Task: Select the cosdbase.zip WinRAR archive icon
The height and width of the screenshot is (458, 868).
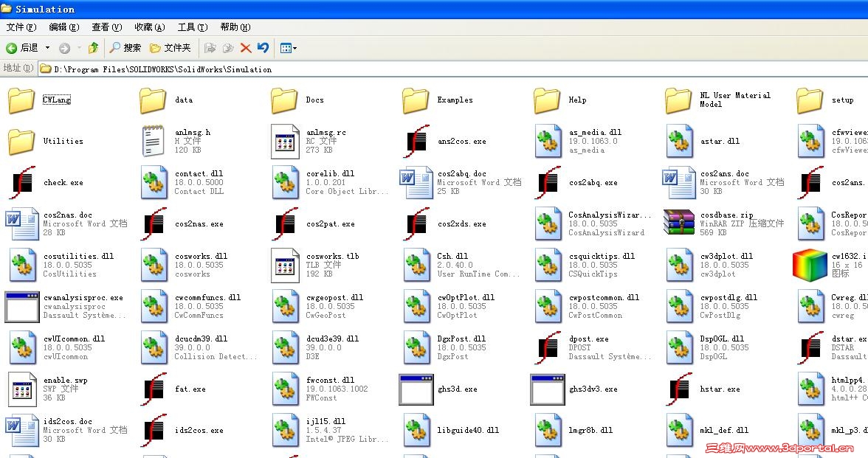Action: point(679,223)
